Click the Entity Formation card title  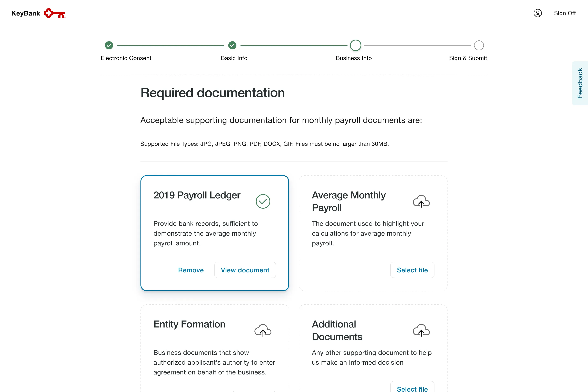[189, 324]
